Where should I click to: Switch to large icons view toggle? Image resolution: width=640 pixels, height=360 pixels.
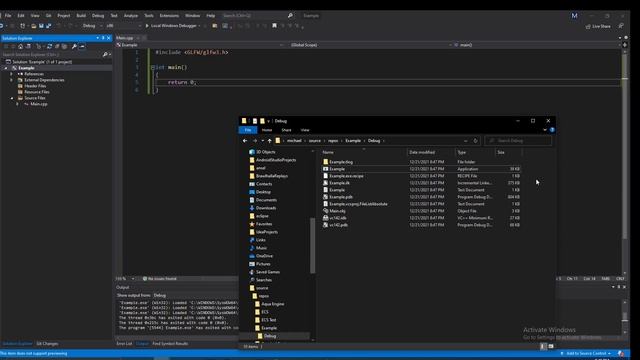pos(551,347)
